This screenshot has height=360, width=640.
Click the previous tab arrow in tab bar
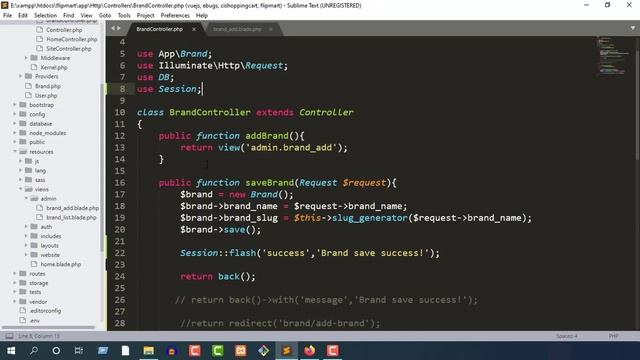pyautogui.click(x=113, y=28)
